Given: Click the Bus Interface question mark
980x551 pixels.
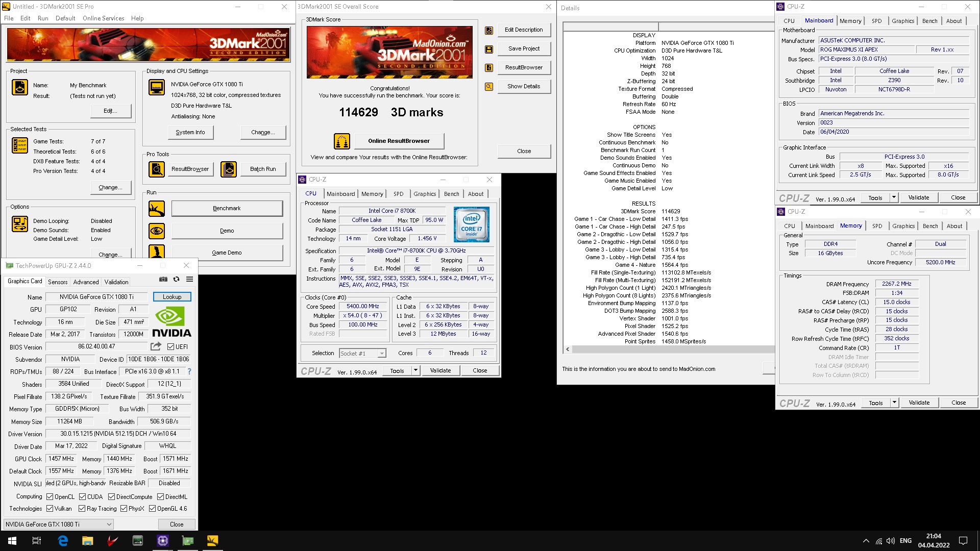Looking at the screenshot, I should coord(189,371).
